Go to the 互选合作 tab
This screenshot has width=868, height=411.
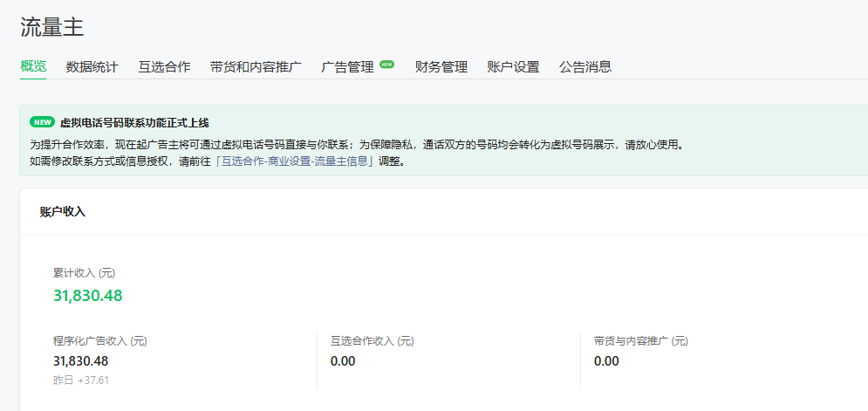pos(164,66)
